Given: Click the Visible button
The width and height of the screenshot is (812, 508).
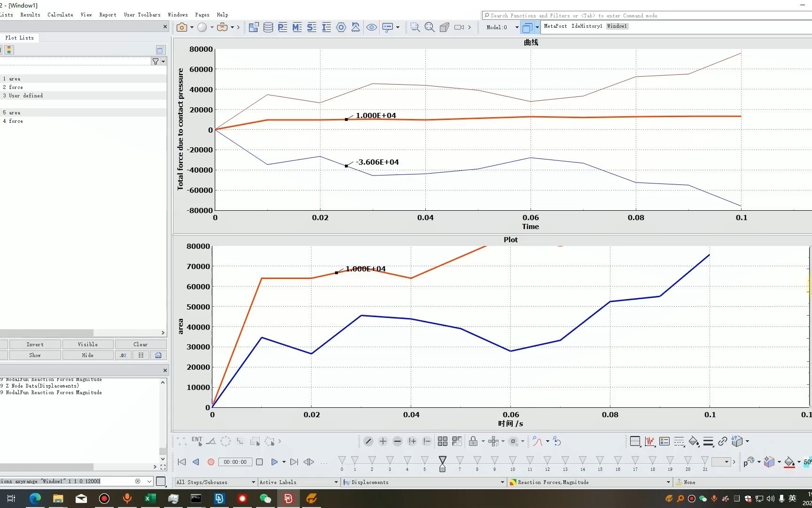Looking at the screenshot, I should click(88, 344).
